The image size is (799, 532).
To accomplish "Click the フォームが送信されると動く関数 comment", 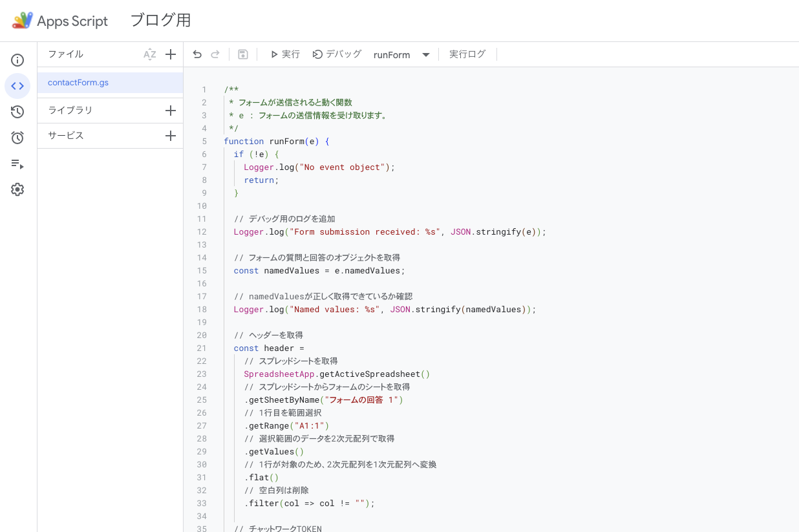I will [290, 103].
